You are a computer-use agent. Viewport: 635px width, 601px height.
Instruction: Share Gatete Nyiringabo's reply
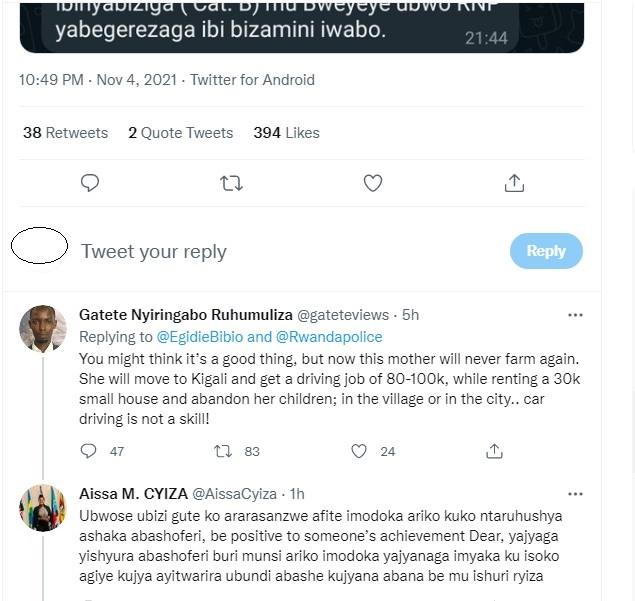tap(494, 451)
